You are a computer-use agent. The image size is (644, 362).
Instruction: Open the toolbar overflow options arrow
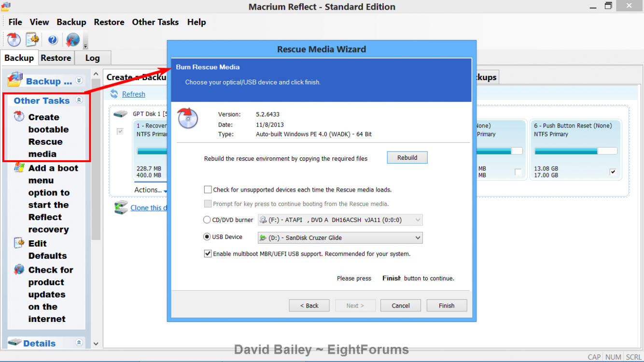pos(85,46)
